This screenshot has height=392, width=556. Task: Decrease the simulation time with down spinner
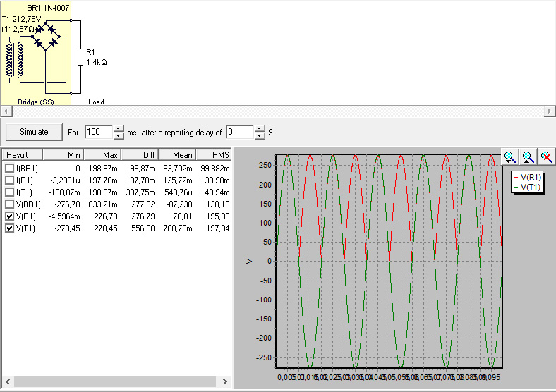click(119, 135)
